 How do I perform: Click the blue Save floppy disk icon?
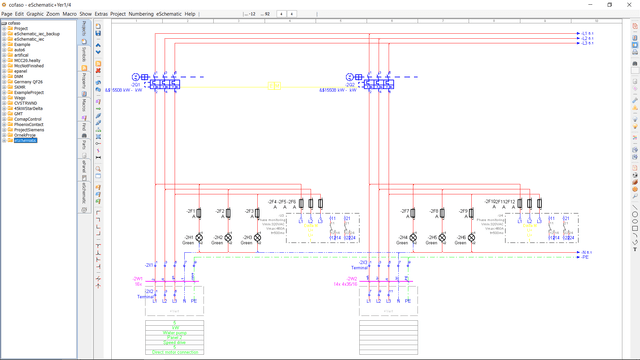coord(98,33)
